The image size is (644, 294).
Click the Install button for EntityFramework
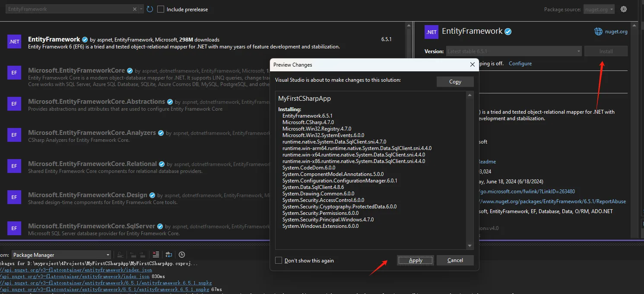click(606, 51)
